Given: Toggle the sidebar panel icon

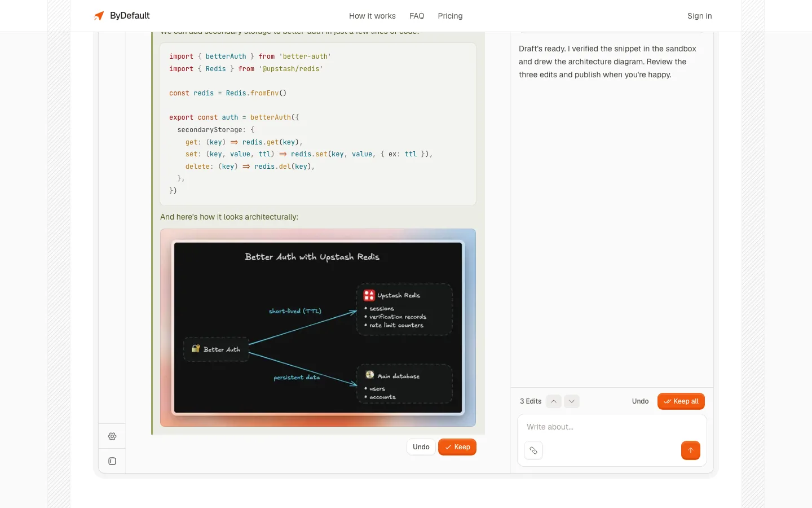Looking at the screenshot, I should 112,461.
